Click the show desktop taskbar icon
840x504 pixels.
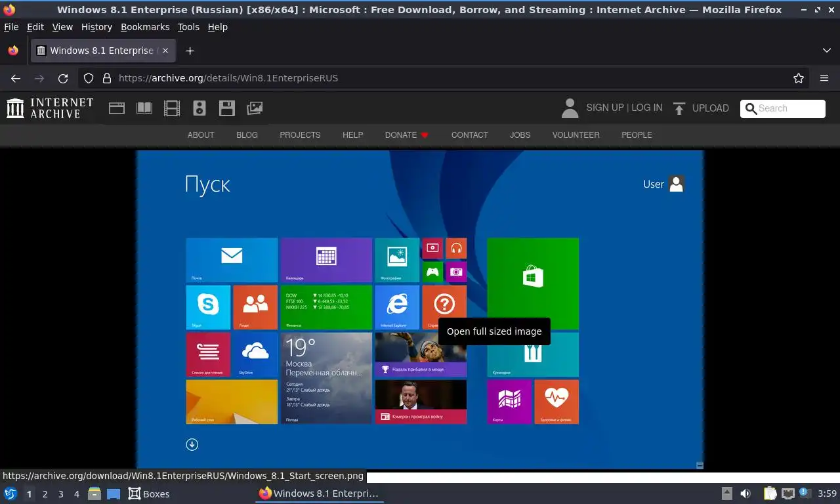[114, 493]
